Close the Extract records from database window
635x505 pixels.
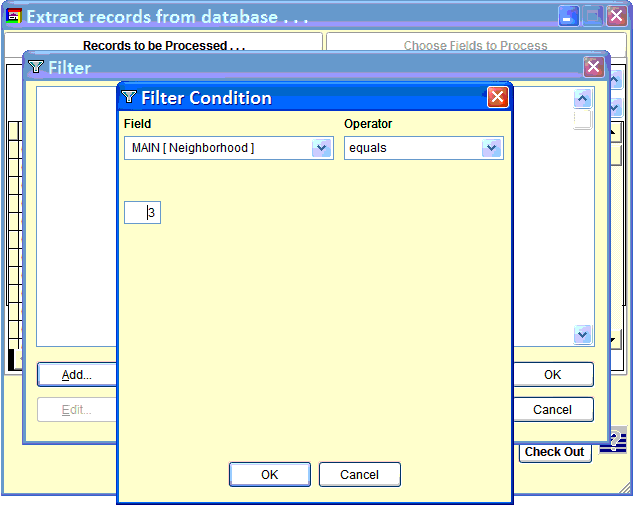tap(617, 17)
